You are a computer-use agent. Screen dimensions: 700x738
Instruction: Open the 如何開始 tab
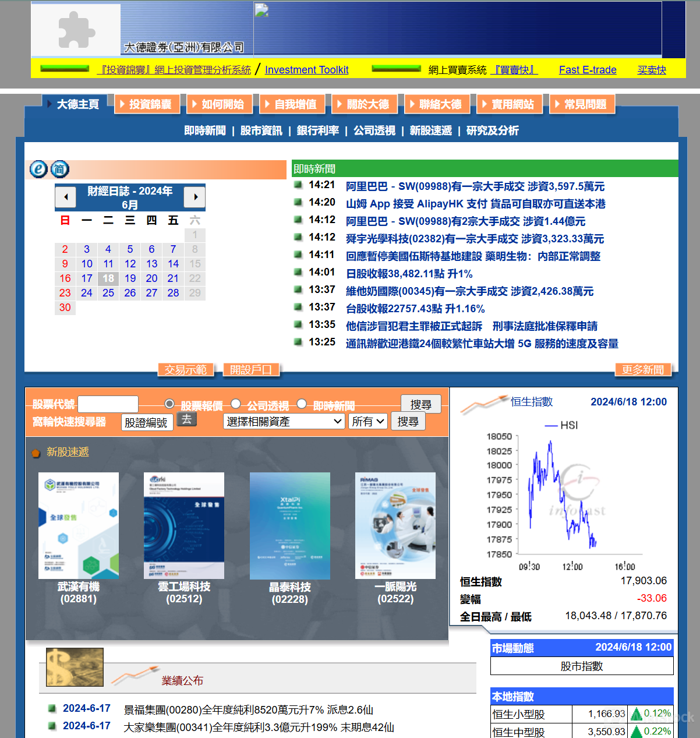coord(220,104)
